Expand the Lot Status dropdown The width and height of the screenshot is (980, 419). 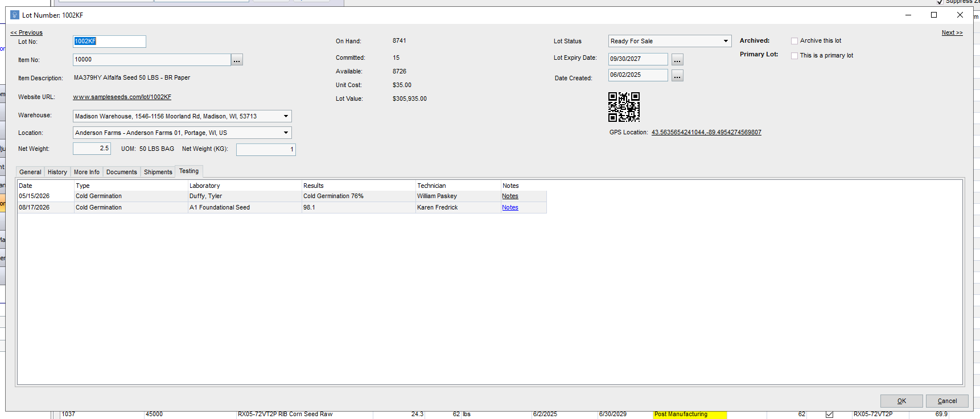click(726, 41)
